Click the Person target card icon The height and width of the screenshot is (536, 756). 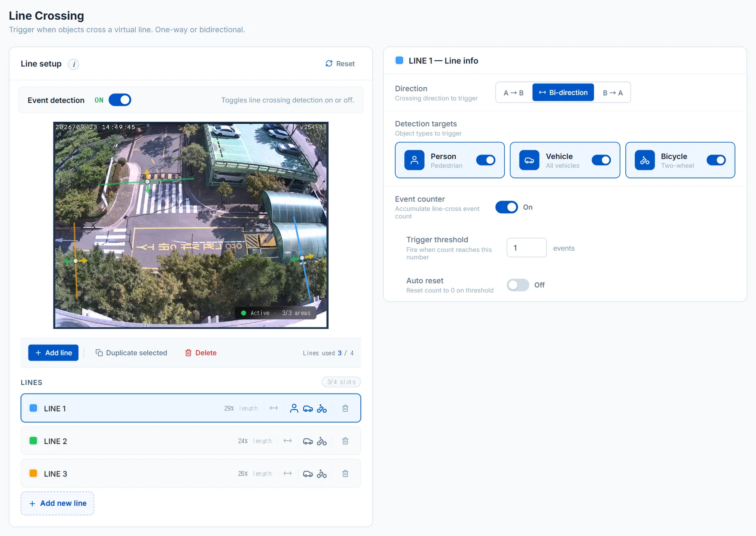click(414, 160)
